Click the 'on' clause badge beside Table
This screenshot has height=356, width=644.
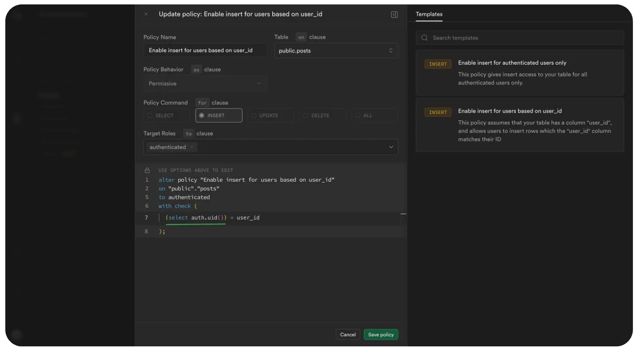[x=301, y=37]
